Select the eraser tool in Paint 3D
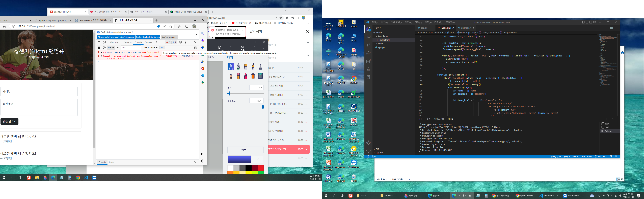The image size is (644, 199). point(238,76)
